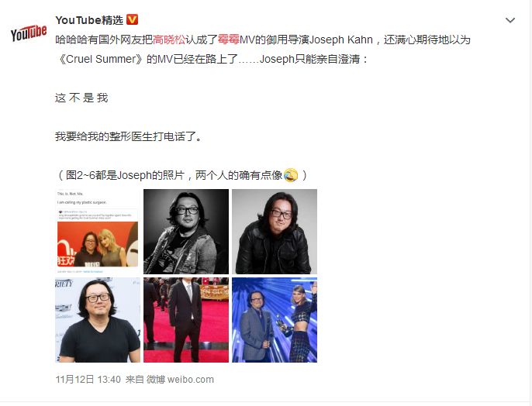Click the 图2~6 caption line
Viewport: 532px width, 406px height.
pos(181,175)
